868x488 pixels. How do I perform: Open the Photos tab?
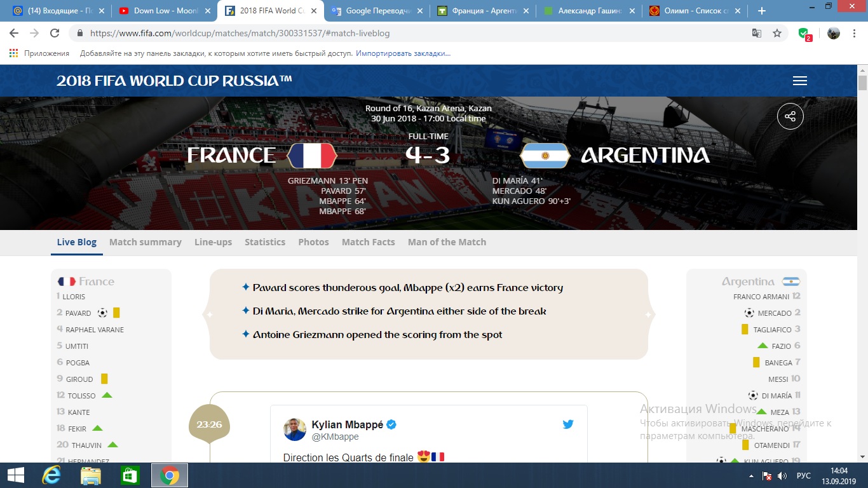313,242
